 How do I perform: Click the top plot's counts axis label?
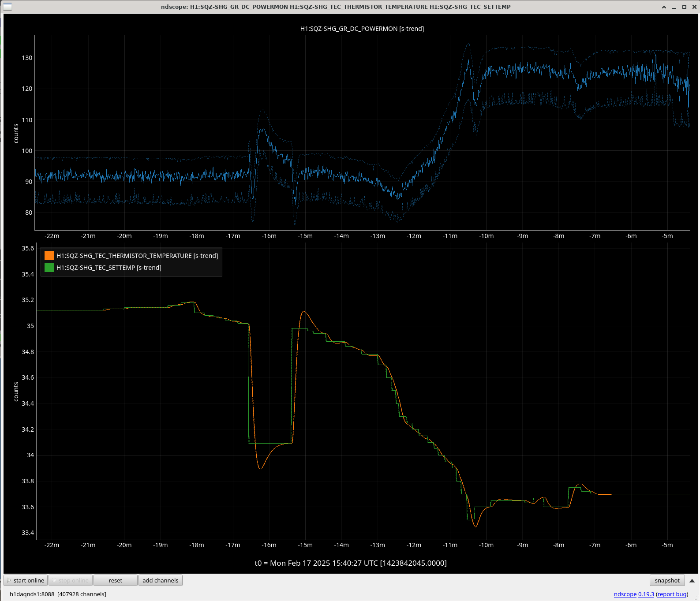point(16,133)
